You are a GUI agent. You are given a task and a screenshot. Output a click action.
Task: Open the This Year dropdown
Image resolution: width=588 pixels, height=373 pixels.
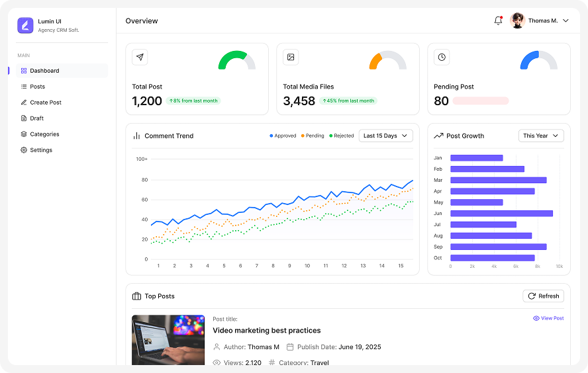pyautogui.click(x=541, y=136)
